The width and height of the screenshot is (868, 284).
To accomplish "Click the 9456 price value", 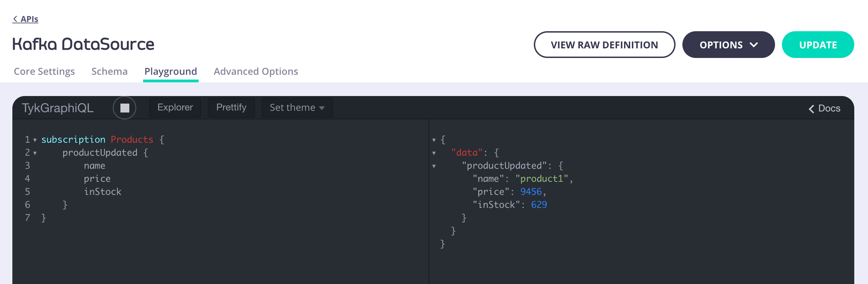I will pos(531,192).
